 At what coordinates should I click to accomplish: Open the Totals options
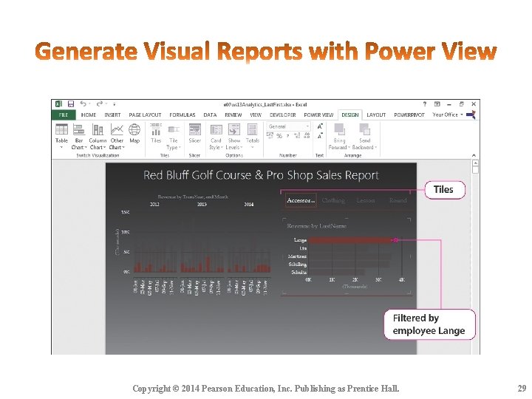click(x=253, y=137)
